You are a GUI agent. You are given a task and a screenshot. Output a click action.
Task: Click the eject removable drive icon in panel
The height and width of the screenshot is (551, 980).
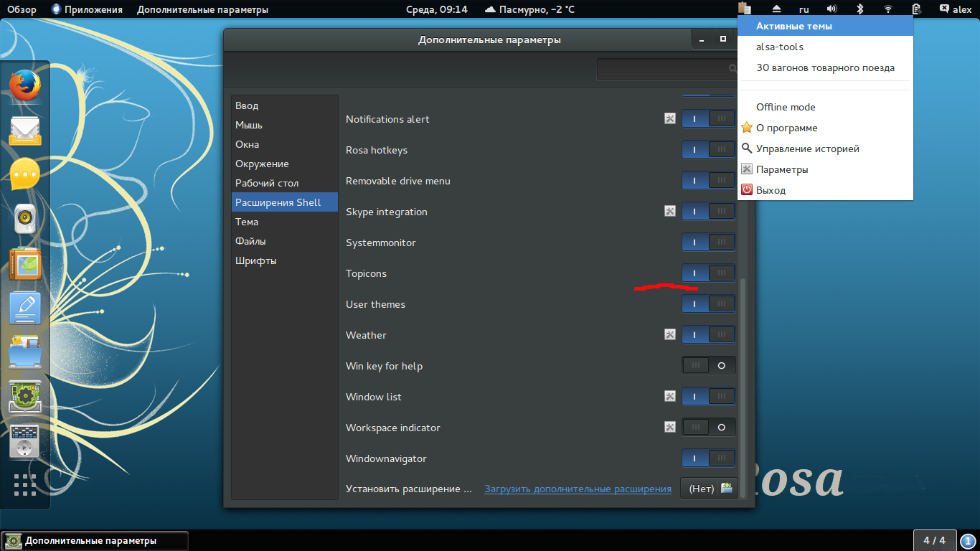[776, 9]
